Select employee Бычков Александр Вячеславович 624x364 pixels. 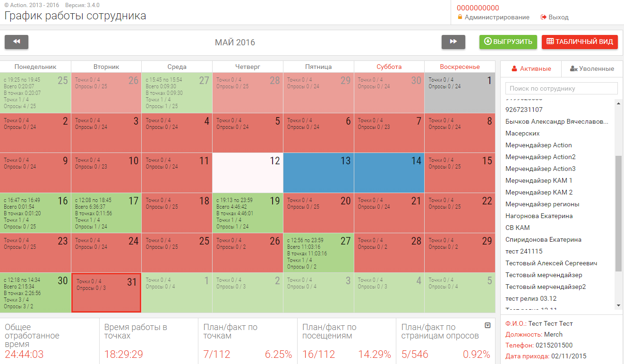tap(557, 121)
